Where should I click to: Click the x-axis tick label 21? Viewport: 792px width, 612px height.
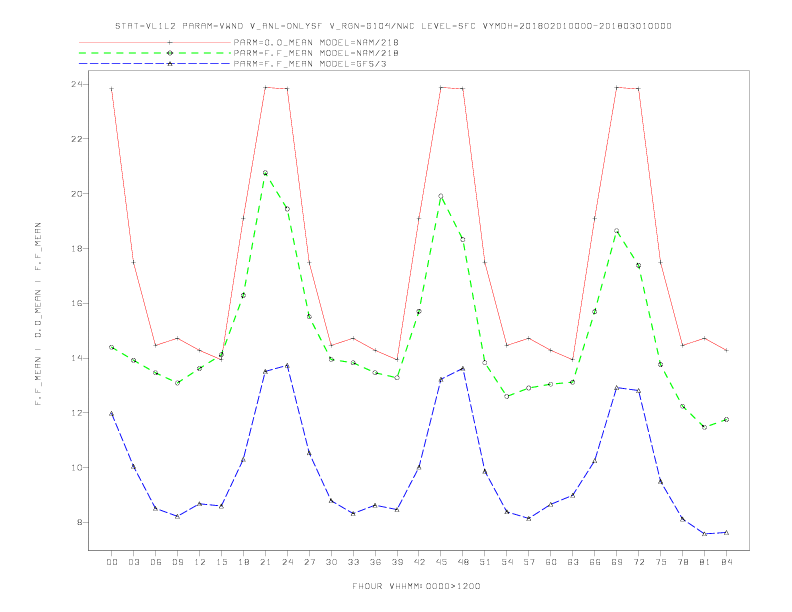coord(265,562)
